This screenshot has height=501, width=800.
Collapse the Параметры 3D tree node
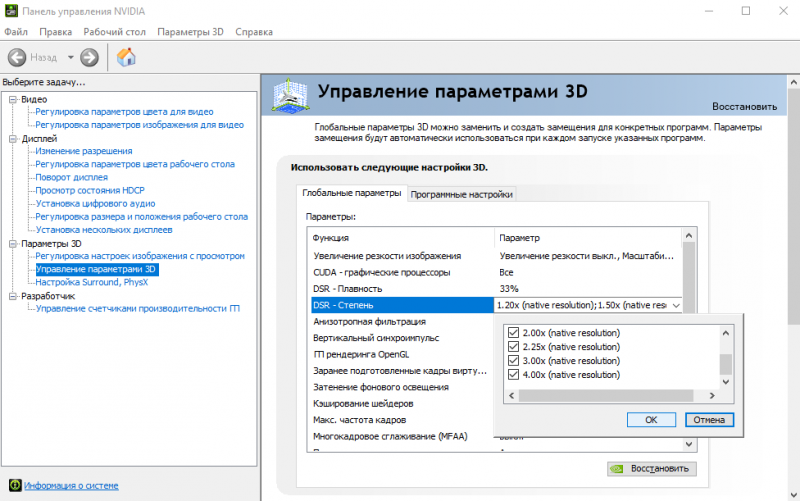click(x=13, y=244)
